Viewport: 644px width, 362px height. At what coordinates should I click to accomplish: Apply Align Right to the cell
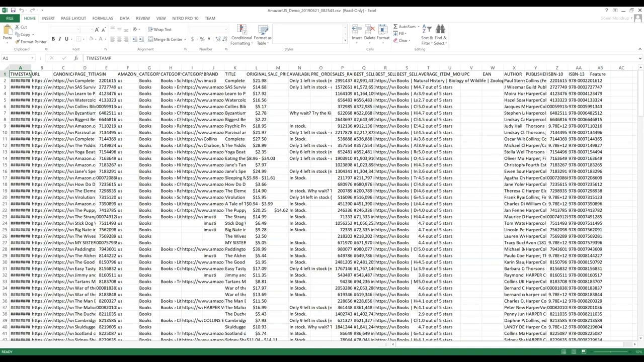pos(126,39)
